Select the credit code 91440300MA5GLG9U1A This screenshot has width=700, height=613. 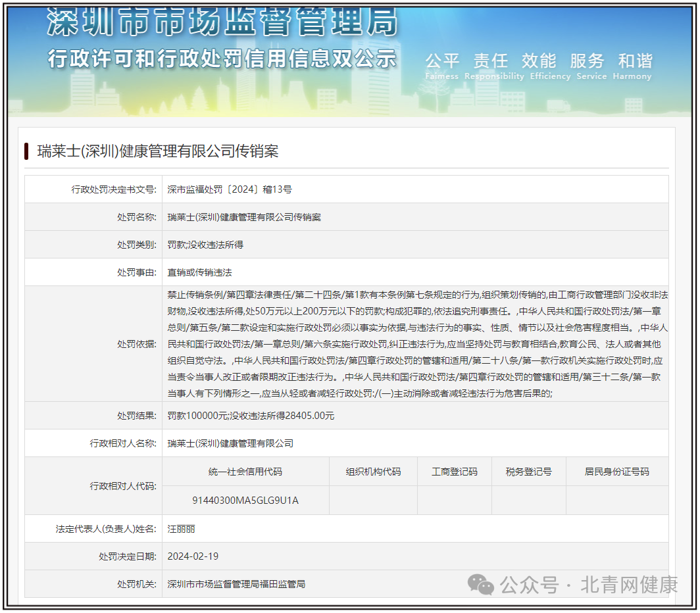point(245,500)
